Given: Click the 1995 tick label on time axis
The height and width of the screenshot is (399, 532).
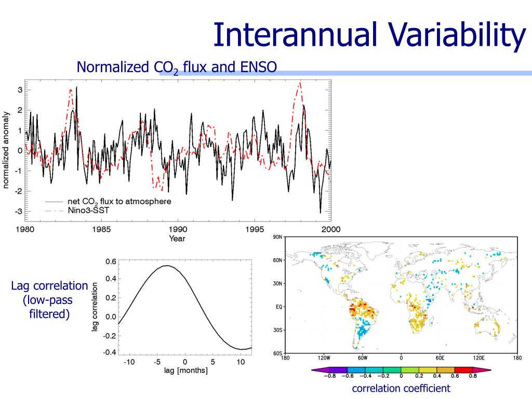Looking at the screenshot, I should pos(255,229).
